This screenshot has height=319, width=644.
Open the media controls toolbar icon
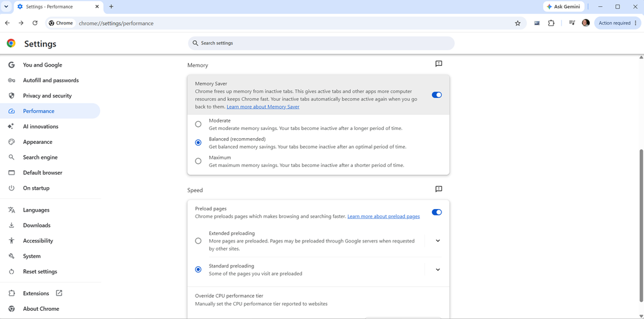click(572, 23)
